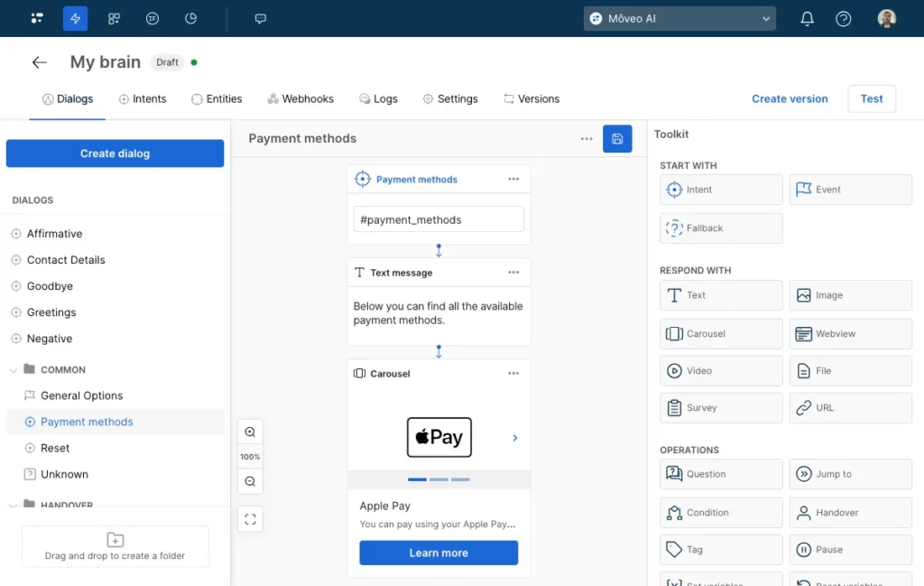Open the chat bubble icon in top bar
The width and height of the screenshot is (924, 586).
tap(260, 18)
